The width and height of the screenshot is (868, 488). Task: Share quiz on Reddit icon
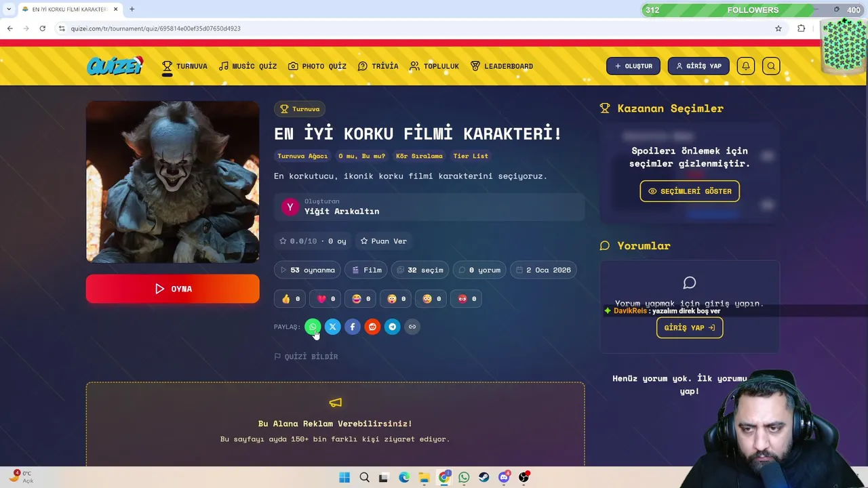click(x=372, y=327)
